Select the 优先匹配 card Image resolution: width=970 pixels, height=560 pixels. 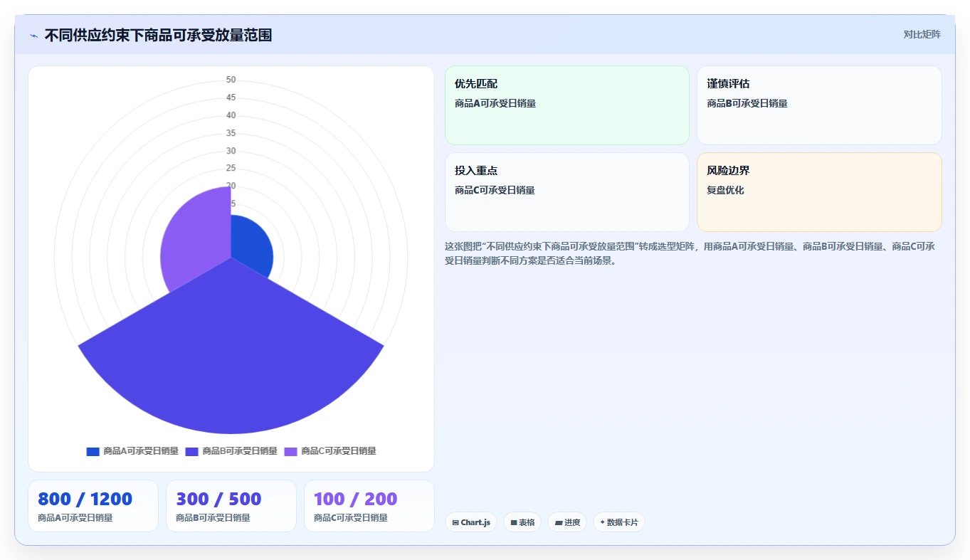coord(567,105)
